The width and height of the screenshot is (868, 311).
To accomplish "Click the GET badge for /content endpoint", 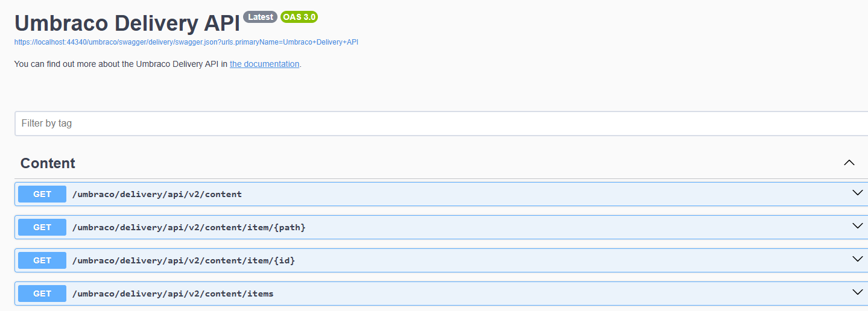I will point(42,194).
